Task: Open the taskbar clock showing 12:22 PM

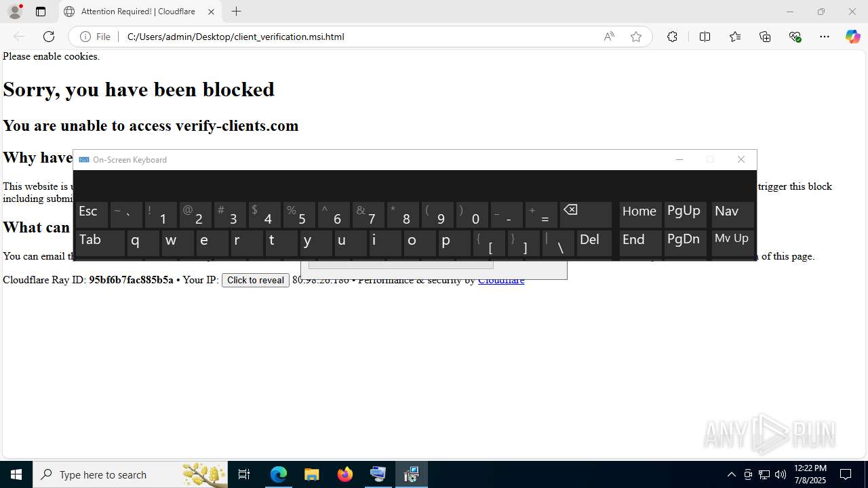Action: pos(810,474)
